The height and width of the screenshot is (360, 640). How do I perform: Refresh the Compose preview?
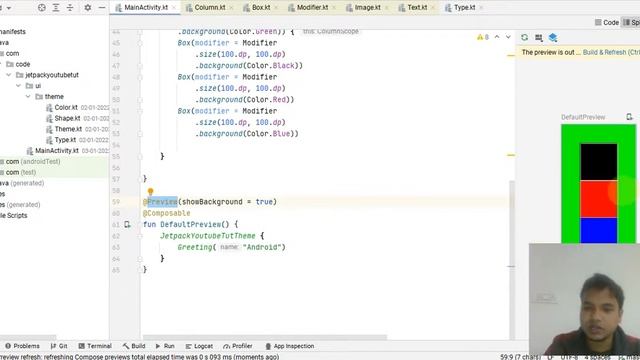click(524, 38)
